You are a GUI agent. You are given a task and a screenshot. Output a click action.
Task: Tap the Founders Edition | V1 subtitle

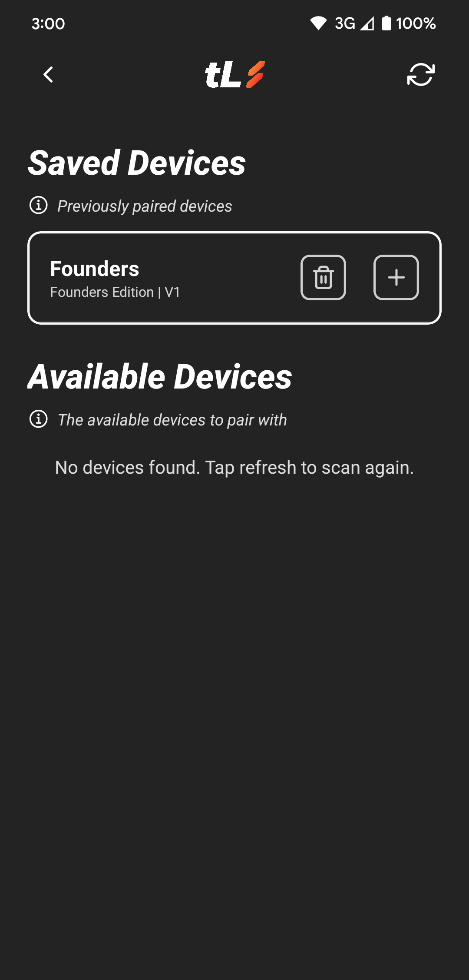tap(115, 292)
